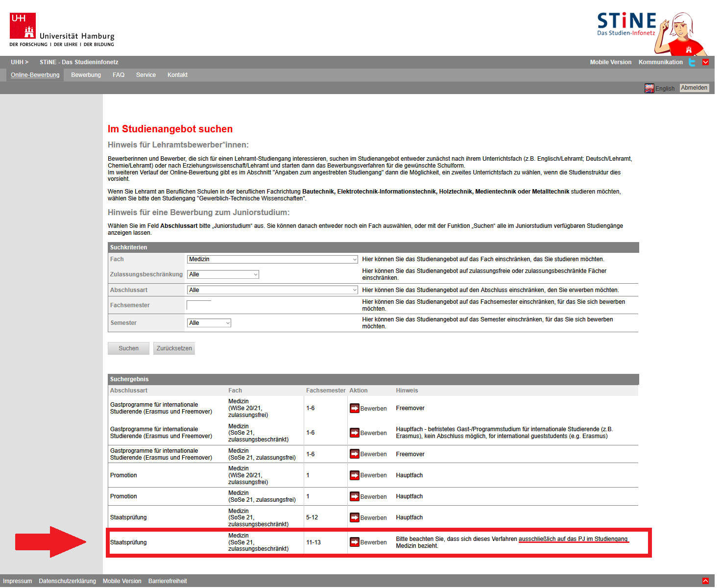
Task: Click the Abmelden logout button
Action: (x=694, y=88)
